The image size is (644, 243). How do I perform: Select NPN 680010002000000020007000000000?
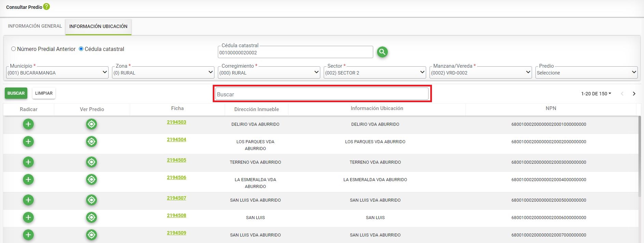click(549, 235)
